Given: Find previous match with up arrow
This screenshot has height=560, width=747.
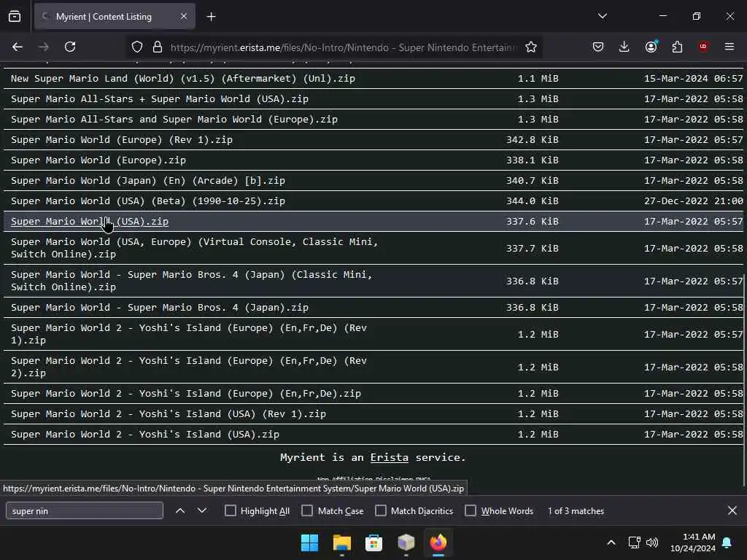Looking at the screenshot, I should (180, 511).
